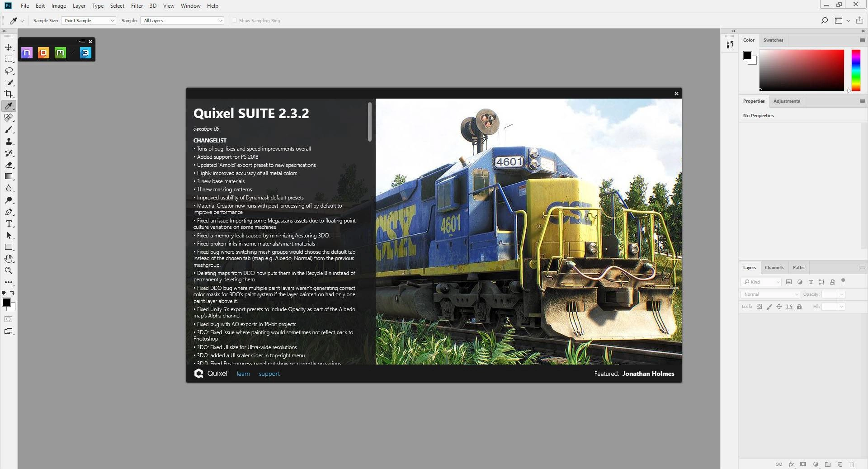This screenshot has width=868, height=469.
Task: Launch NDO from Quixel panel
Action: point(27,53)
